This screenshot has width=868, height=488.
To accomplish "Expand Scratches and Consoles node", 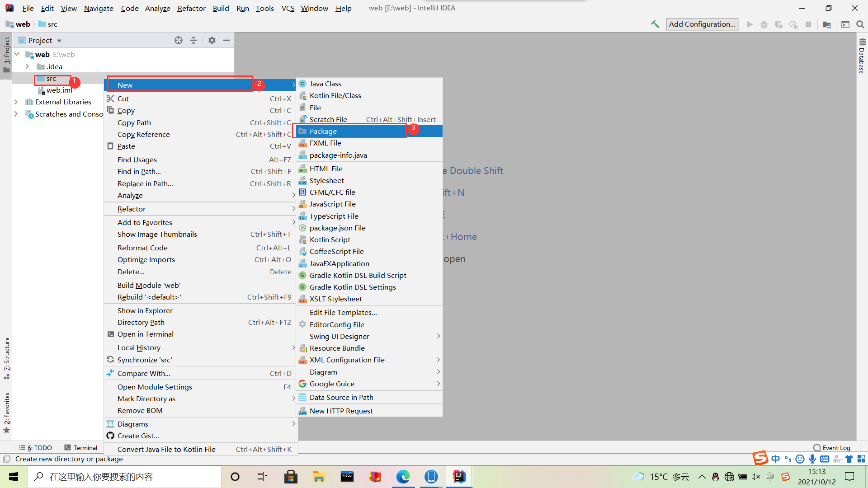I will click(x=16, y=114).
